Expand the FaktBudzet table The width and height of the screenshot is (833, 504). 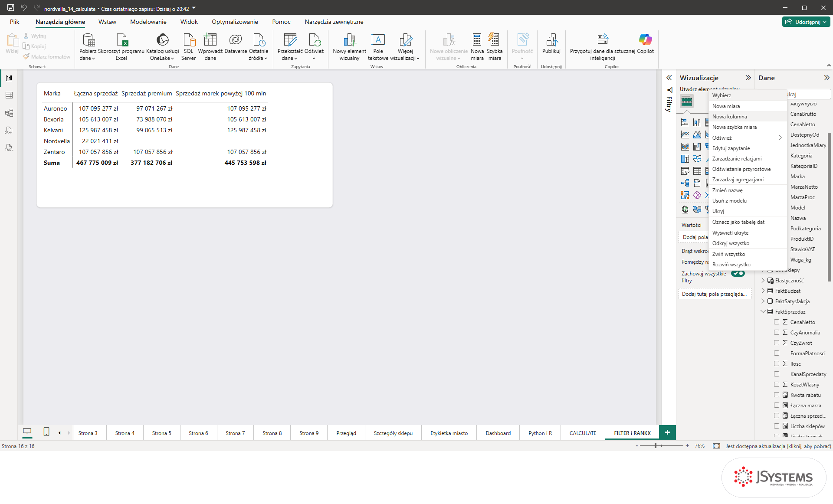tap(763, 291)
